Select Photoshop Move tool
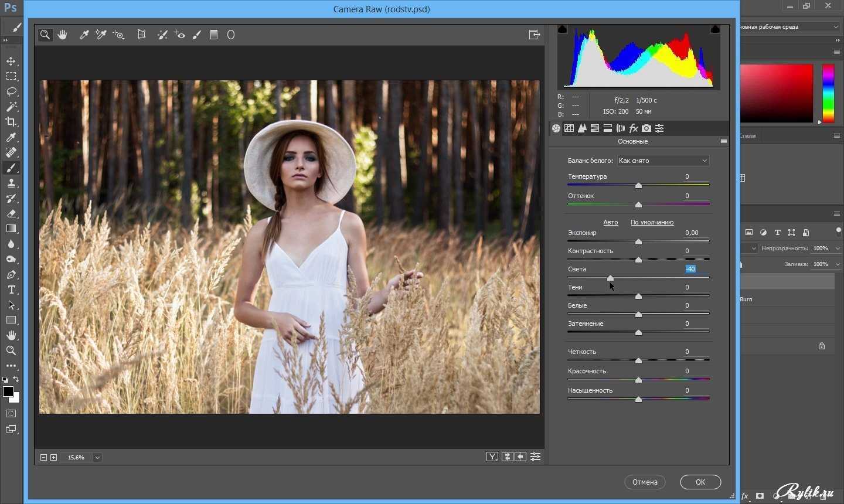This screenshot has width=844, height=504. pyautogui.click(x=11, y=61)
